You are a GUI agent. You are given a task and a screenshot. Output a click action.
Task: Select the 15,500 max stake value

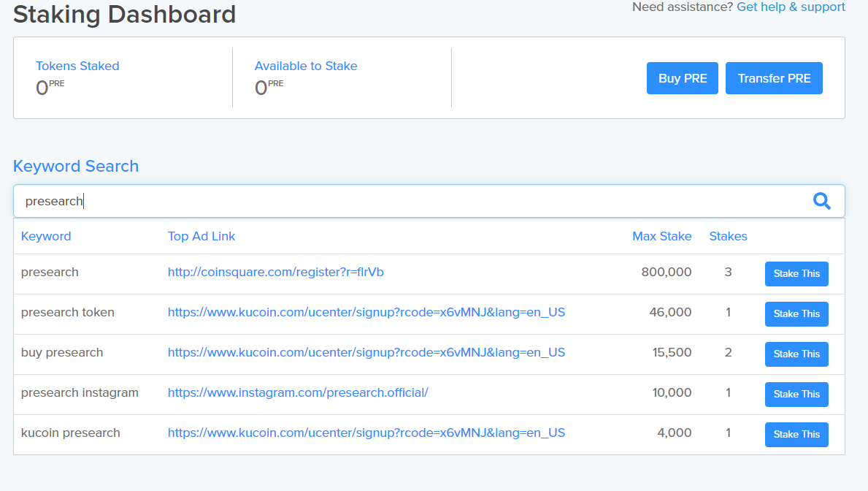coord(672,352)
